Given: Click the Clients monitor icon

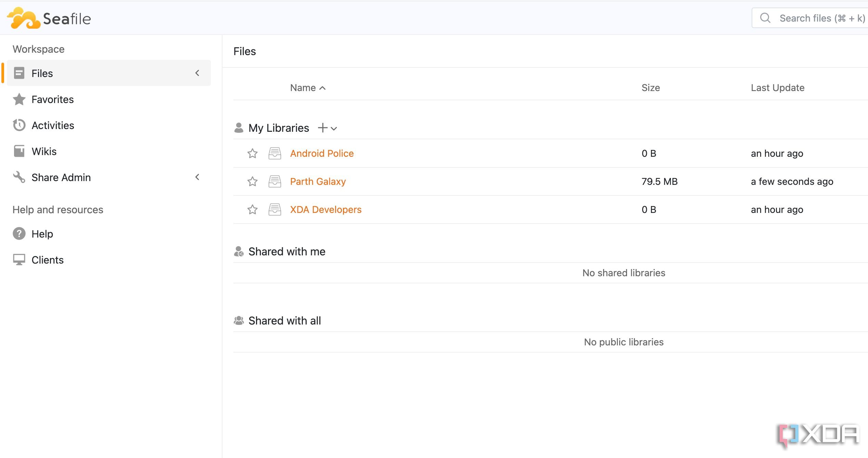Looking at the screenshot, I should pos(19,259).
